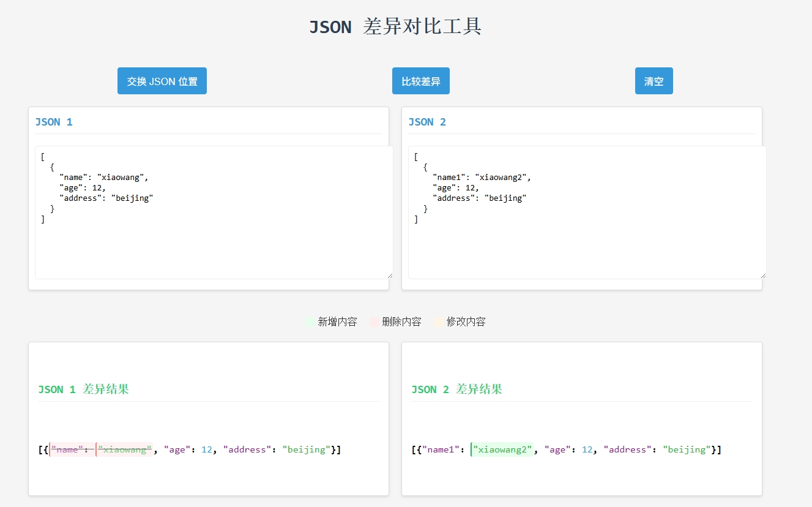Click the 新增内容 green legend swatch
Viewport: 812px width, 507px height.
point(310,322)
